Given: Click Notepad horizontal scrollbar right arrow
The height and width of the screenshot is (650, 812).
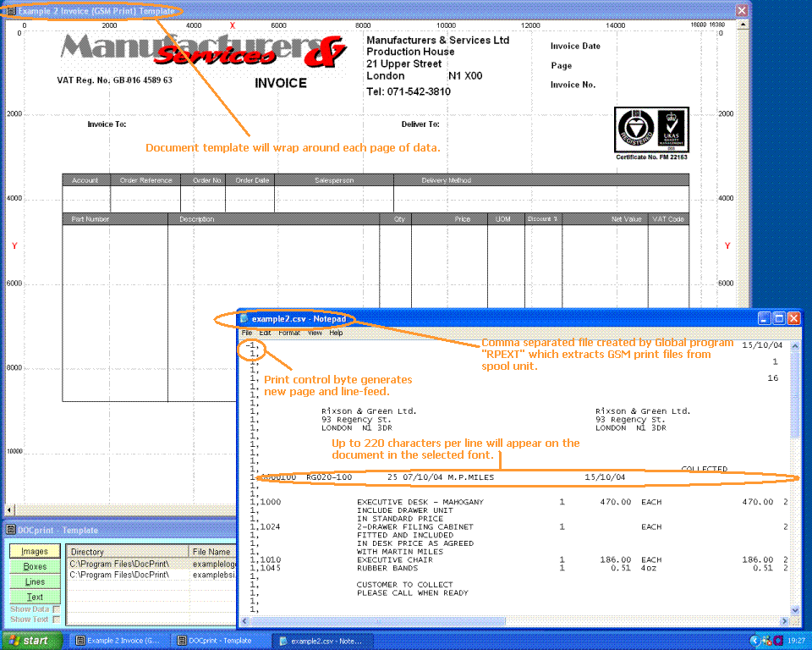Looking at the screenshot, I should [785, 620].
